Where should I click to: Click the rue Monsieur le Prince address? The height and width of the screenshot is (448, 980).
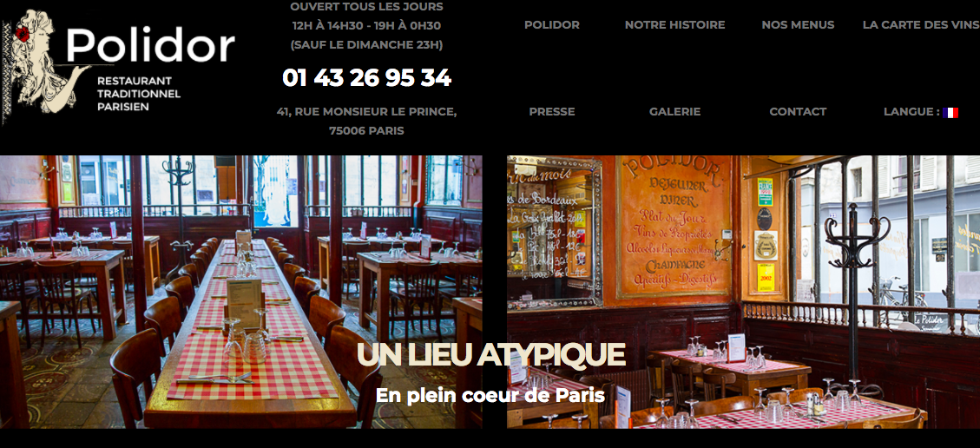pos(366,112)
